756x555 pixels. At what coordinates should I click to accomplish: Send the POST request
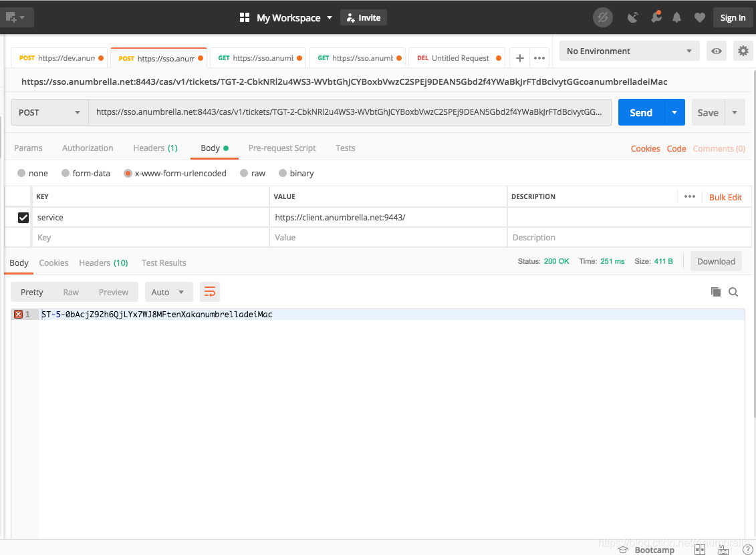(x=641, y=112)
